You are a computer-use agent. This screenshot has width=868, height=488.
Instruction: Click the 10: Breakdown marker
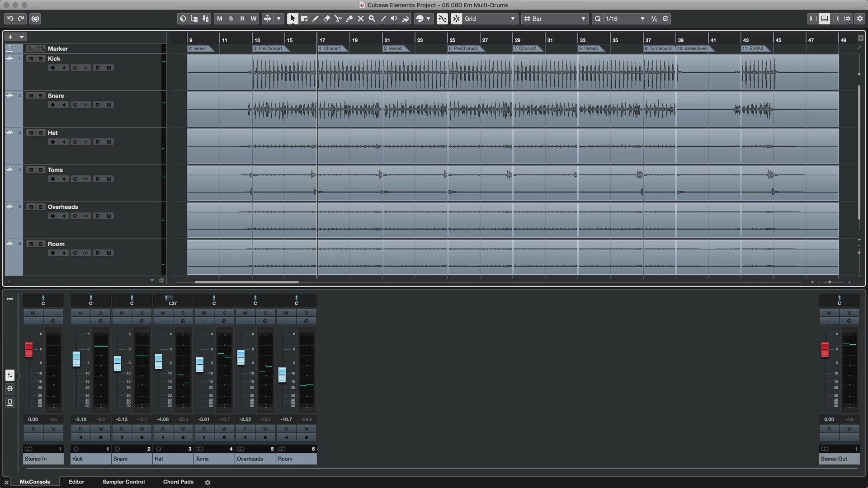click(694, 48)
